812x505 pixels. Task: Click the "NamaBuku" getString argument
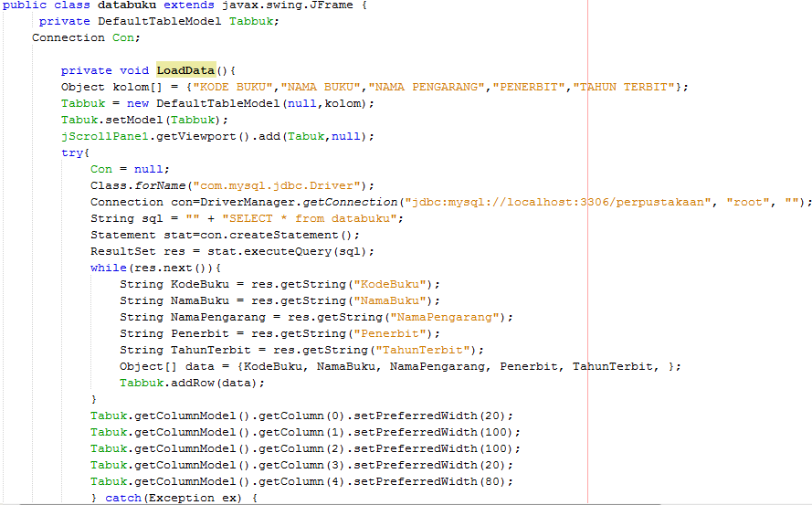pos(390,301)
